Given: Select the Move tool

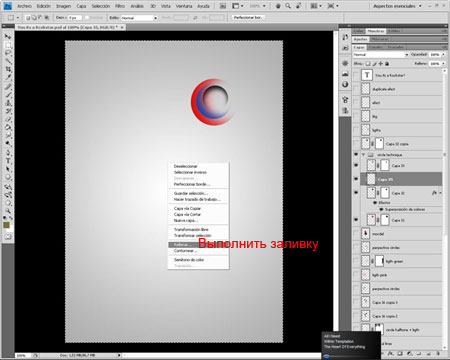Looking at the screenshot, I should click(8, 36).
